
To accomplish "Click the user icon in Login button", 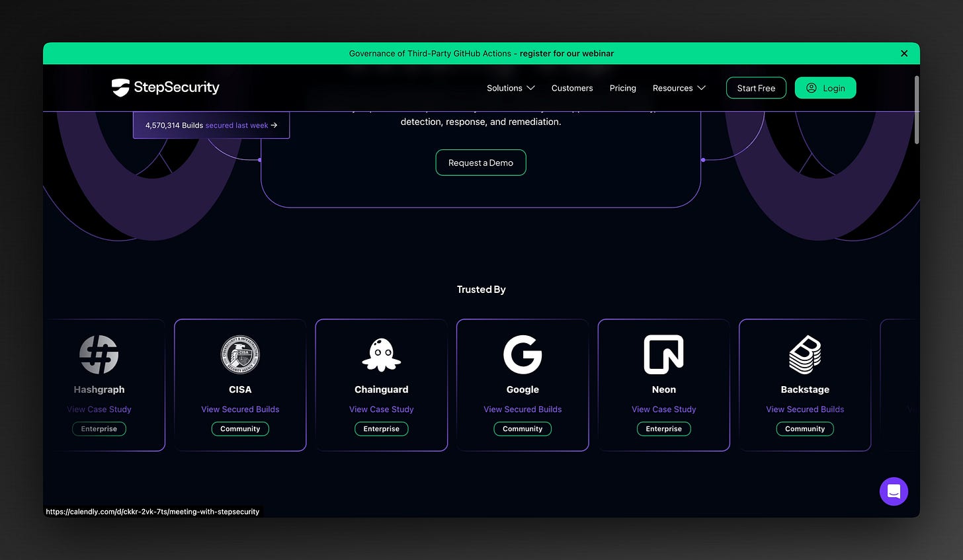I will click(x=812, y=88).
